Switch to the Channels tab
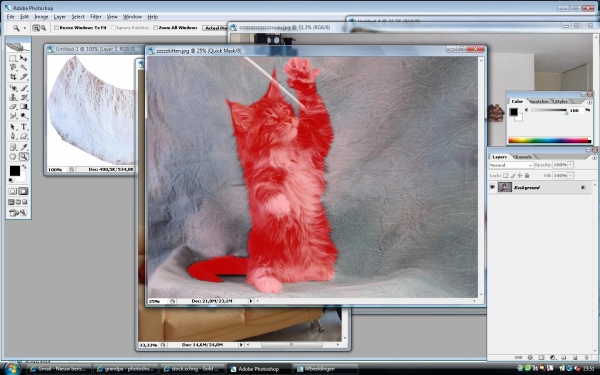600x375 pixels. [x=522, y=157]
